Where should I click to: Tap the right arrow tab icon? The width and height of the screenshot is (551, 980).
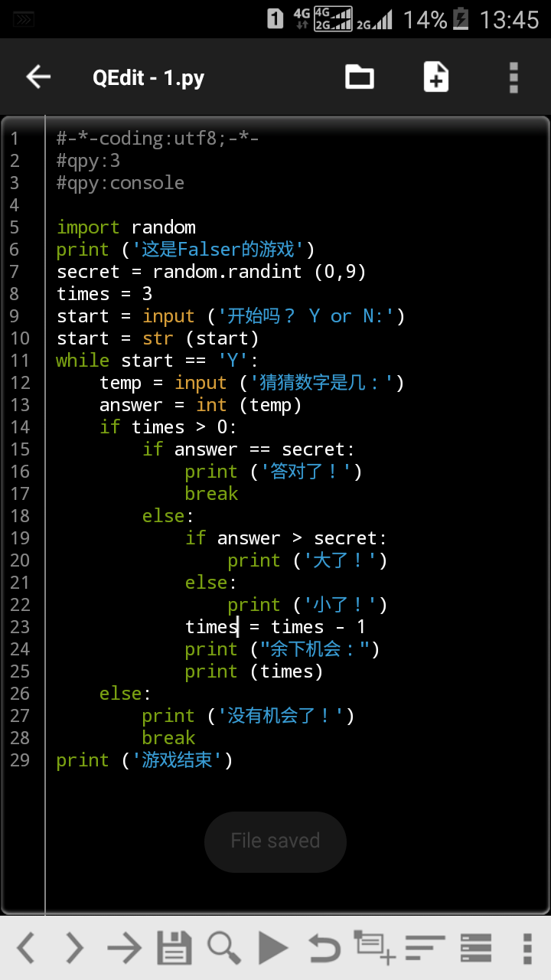124,949
